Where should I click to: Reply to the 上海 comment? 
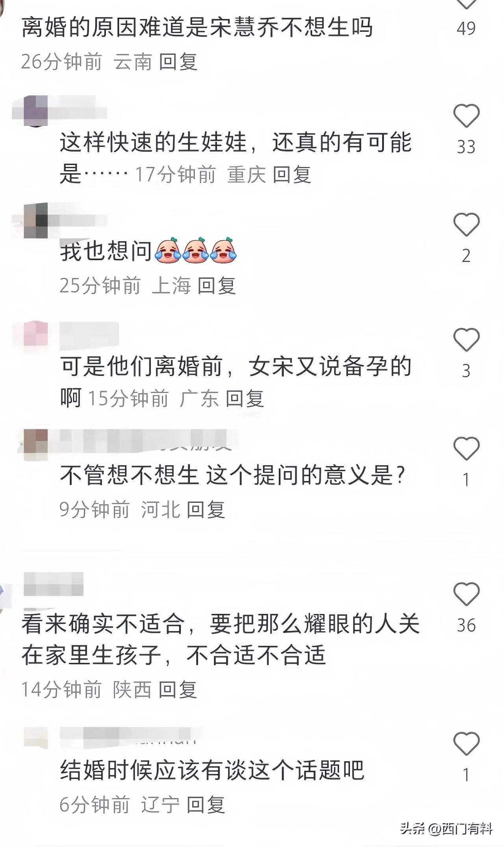(x=216, y=285)
